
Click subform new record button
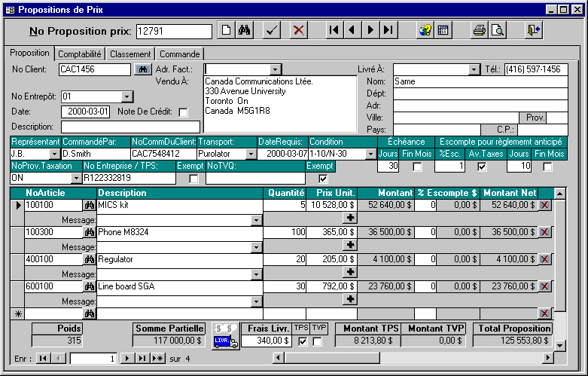[158, 359]
